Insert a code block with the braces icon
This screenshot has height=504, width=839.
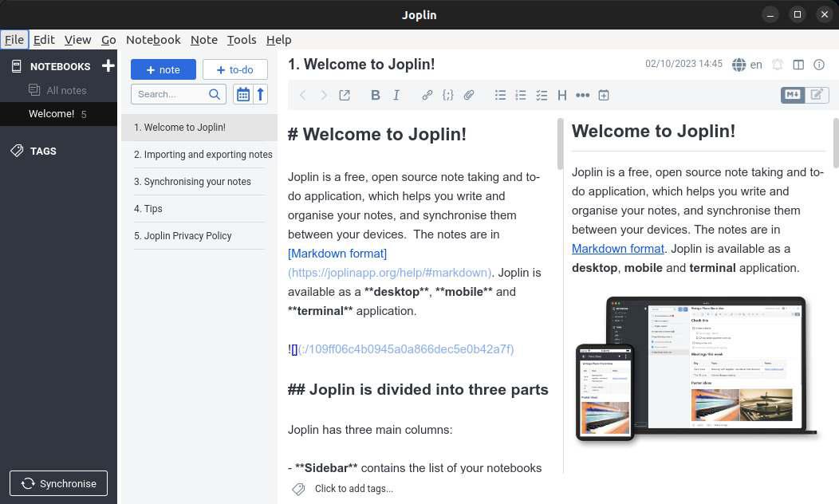[447, 95]
